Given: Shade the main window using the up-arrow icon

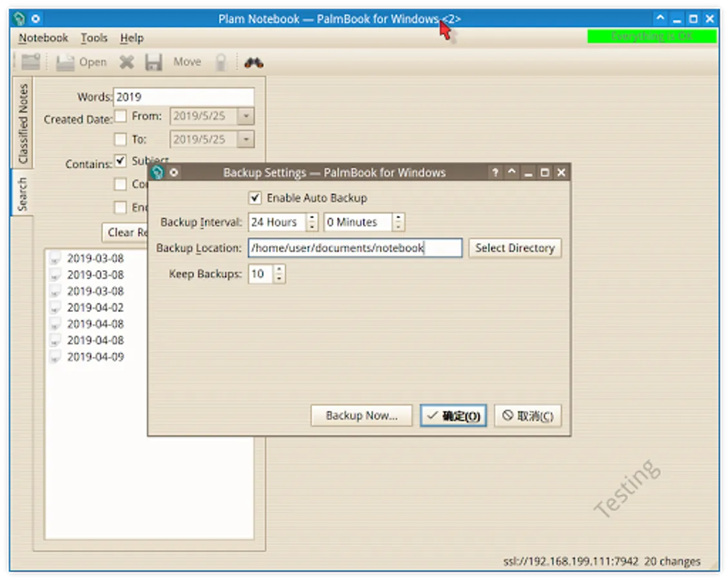Looking at the screenshot, I should click(x=660, y=19).
